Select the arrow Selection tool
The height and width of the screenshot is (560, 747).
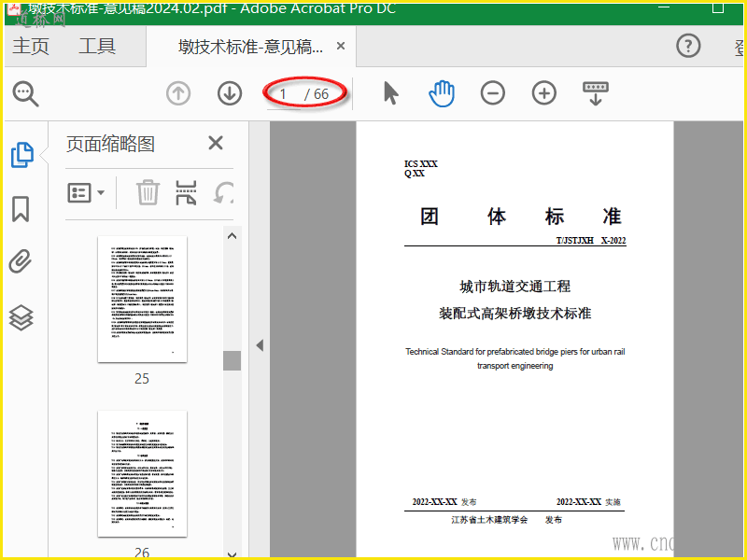(x=390, y=92)
